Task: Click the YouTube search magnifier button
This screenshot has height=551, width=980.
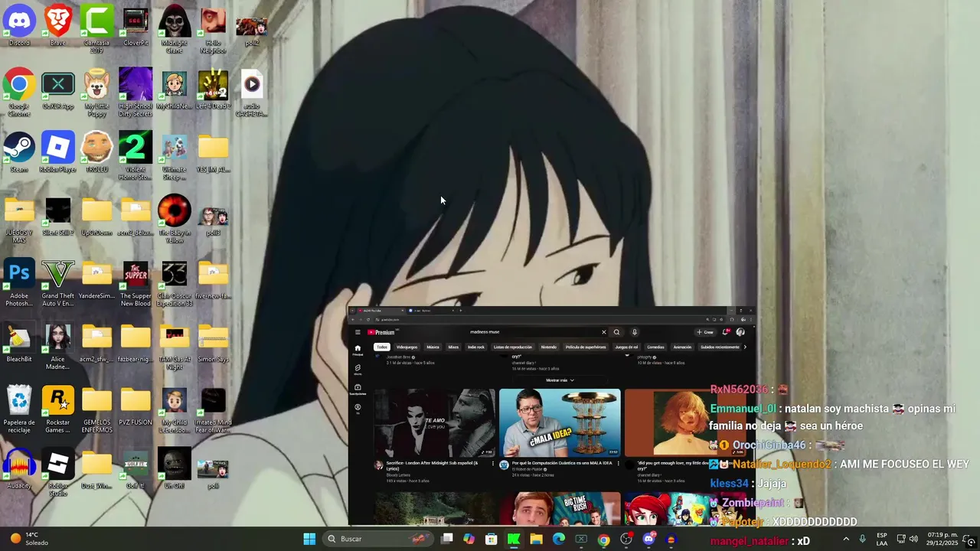Action: pos(616,332)
